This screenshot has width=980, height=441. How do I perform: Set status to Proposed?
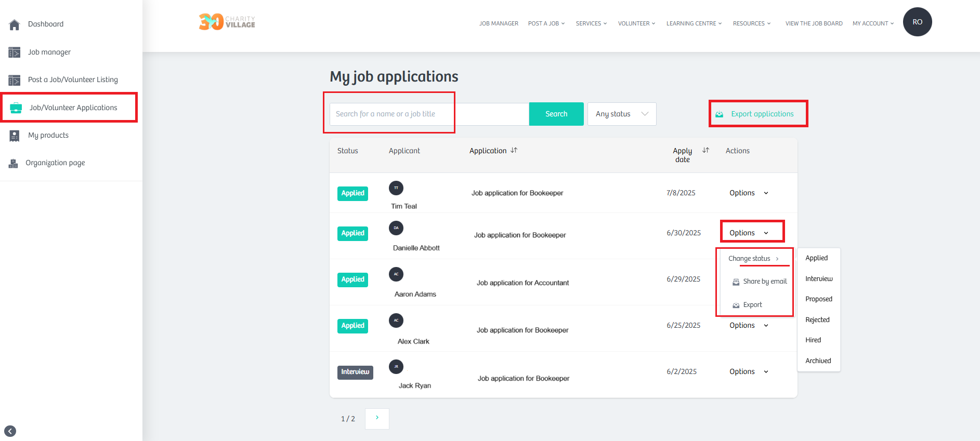[819, 299]
